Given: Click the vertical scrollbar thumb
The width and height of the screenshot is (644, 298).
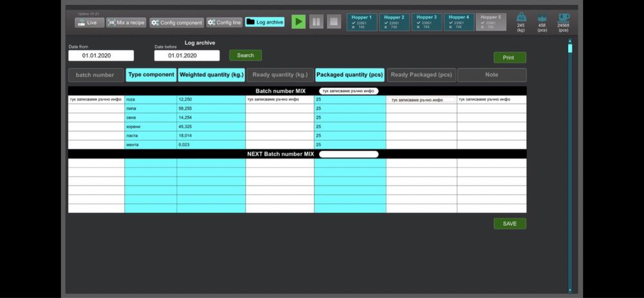Looking at the screenshot, I should pyautogui.click(x=570, y=48).
